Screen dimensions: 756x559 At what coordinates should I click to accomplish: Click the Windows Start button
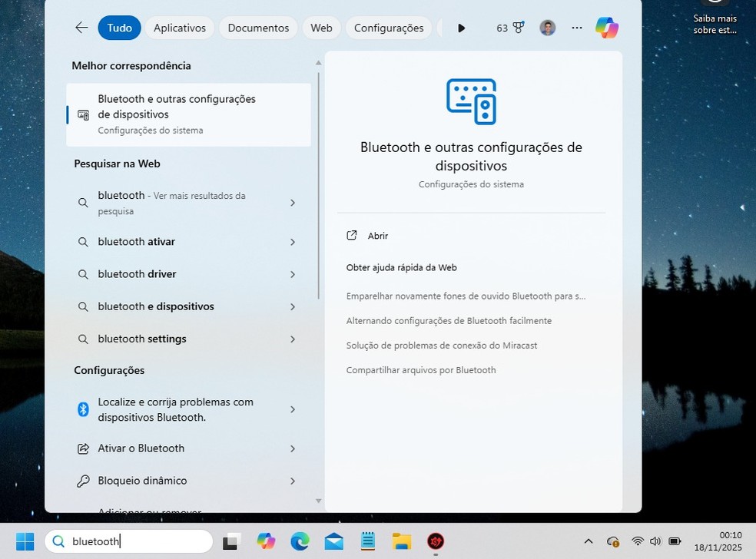(x=25, y=541)
